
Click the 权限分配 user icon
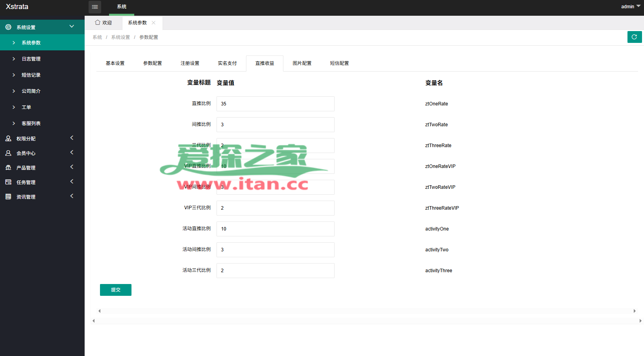[8, 138]
